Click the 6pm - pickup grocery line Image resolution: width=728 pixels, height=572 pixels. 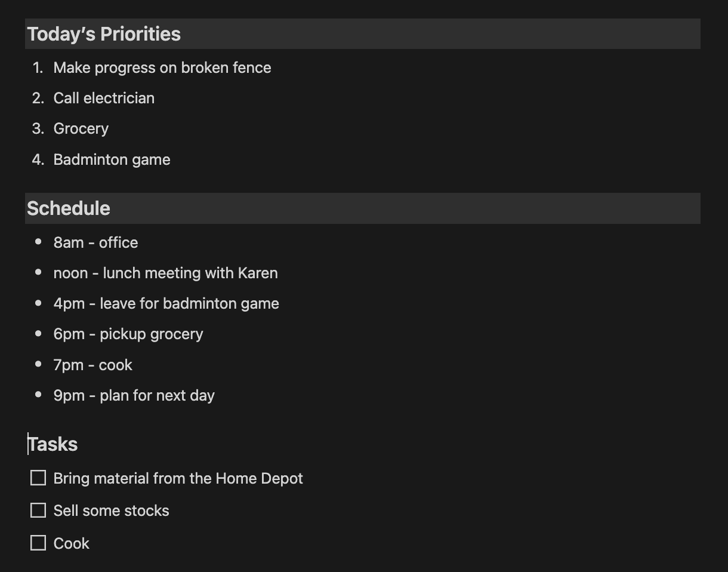pyautogui.click(x=128, y=334)
